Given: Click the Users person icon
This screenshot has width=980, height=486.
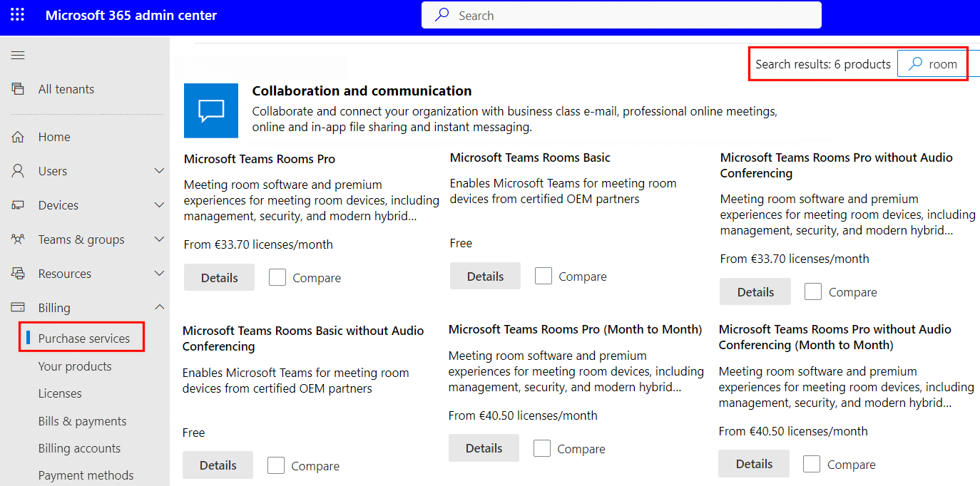Looking at the screenshot, I should [x=18, y=171].
